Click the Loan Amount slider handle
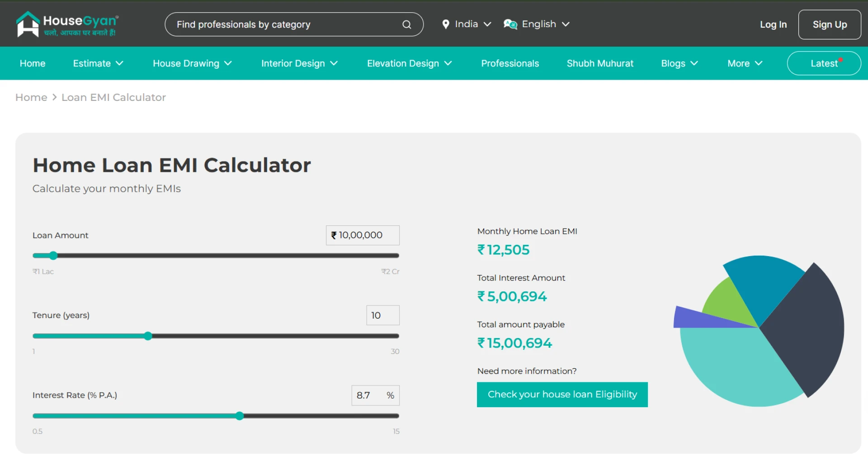Image resolution: width=868 pixels, height=462 pixels. click(x=53, y=256)
